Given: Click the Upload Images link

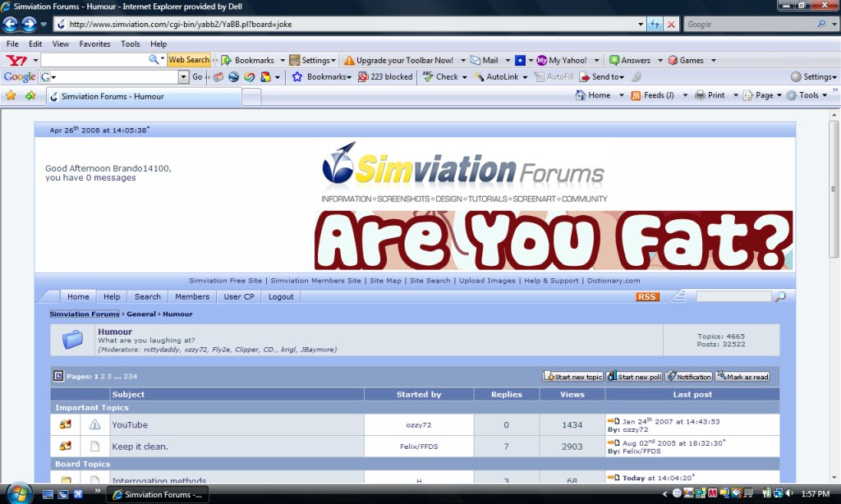Looking at the screenshot, I should pyautogui.click(x=487, y=281).
